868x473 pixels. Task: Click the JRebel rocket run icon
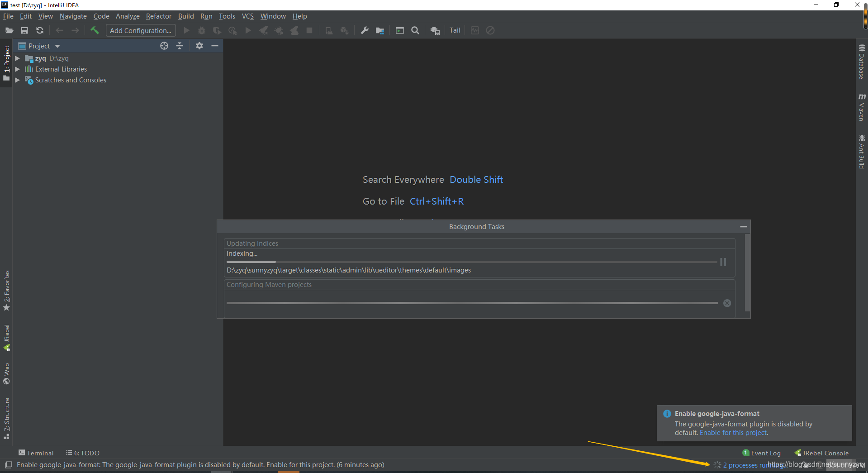pyautogui.click(x=264, y=30)
